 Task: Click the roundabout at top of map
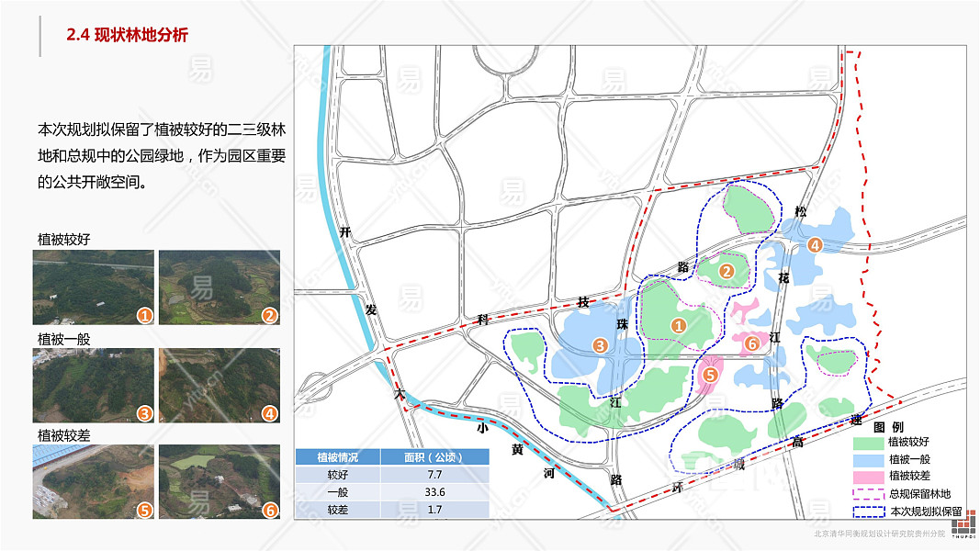tap(506, 58)
